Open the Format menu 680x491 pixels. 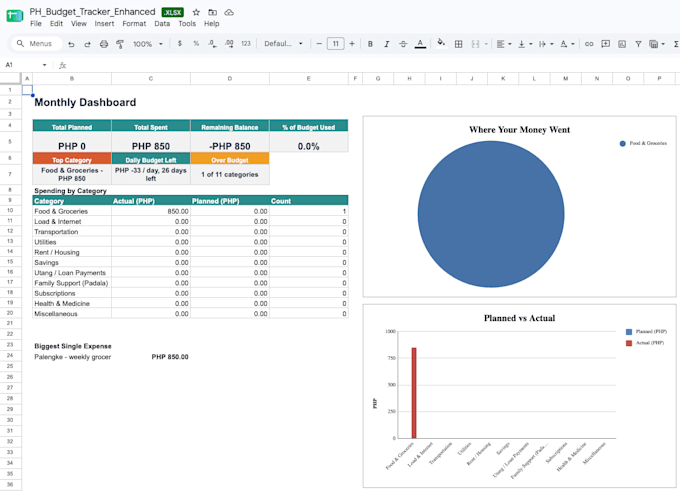tap(134, 23)
